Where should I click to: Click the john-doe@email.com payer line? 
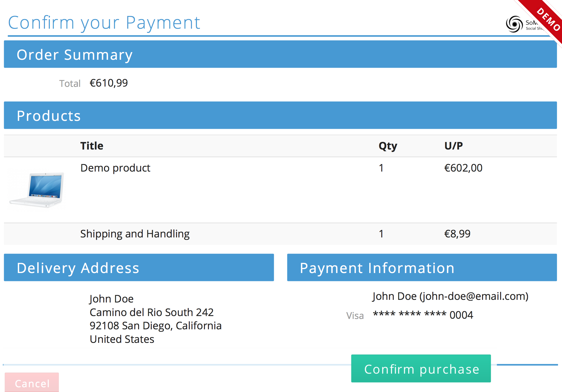pyautogui.click(x=450, y=296)
